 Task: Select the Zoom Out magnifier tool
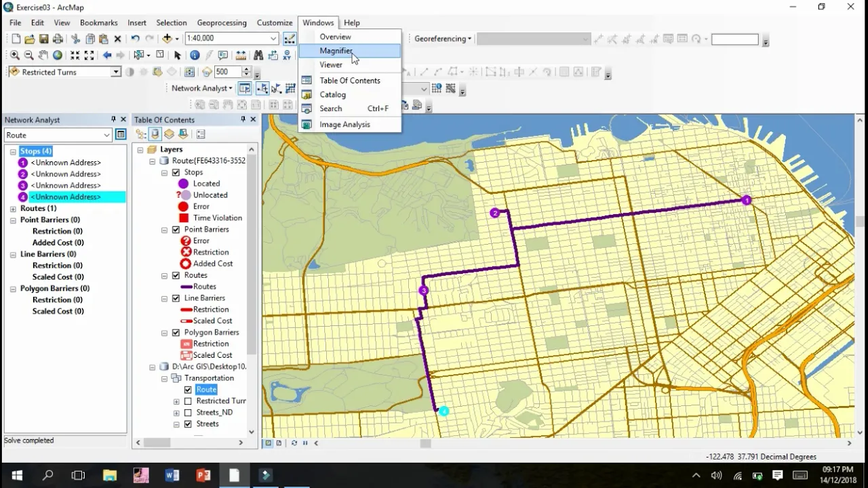pos(28,56)
